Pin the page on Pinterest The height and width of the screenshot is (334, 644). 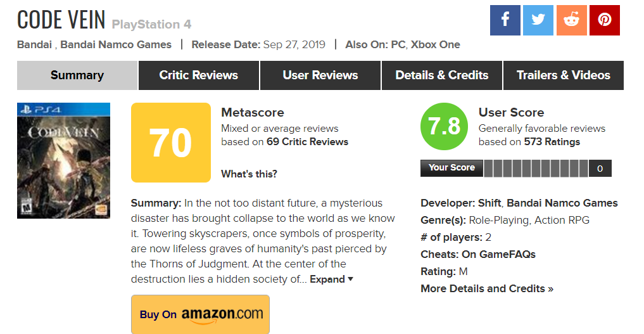click(x=604, y=20)
